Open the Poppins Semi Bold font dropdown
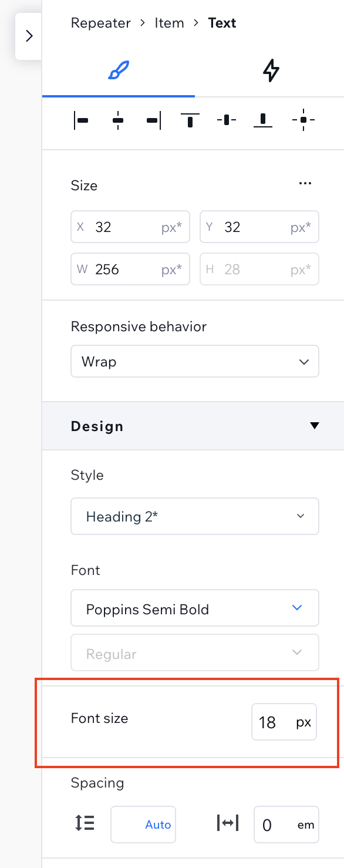The width and height of the screenshot is (344, 868). [x=195, y=608]
